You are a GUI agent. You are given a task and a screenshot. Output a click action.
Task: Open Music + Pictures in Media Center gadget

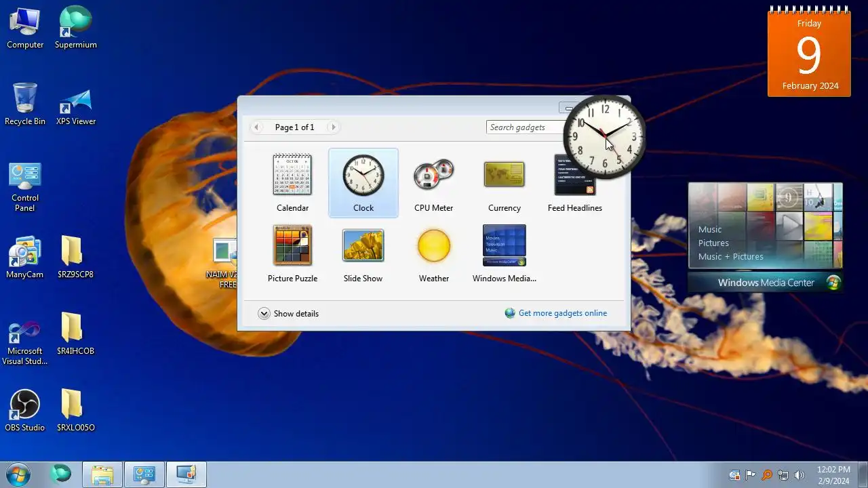click(x=730, y=256)
